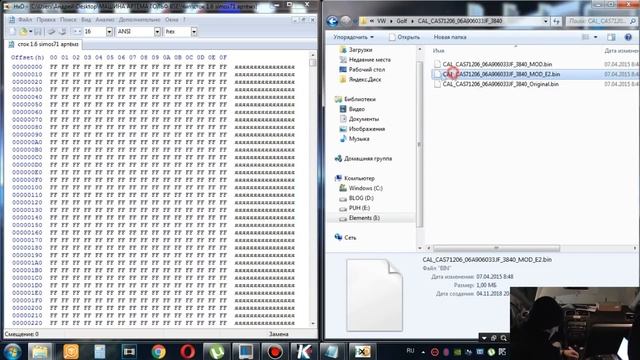This screenshot has height=360, width=640.
Task: Open the bytes per row dropdown showing 16
Action: [x=109, y=31]
